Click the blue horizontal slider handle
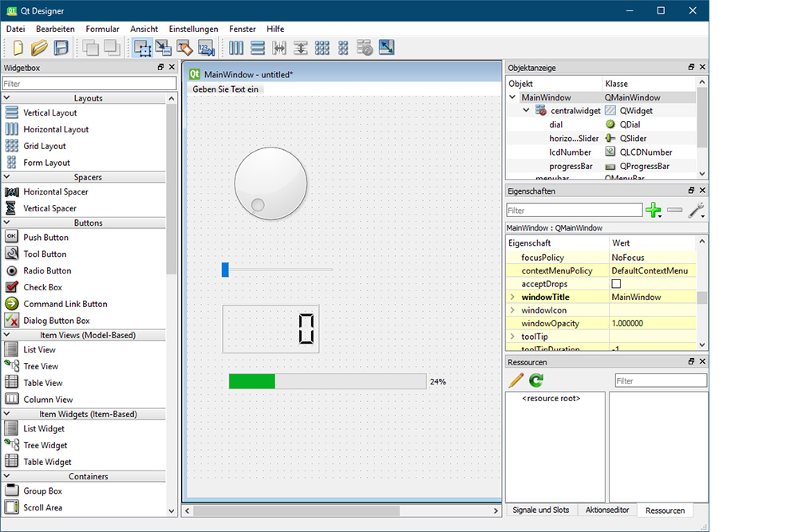 (x=226, y=270)
